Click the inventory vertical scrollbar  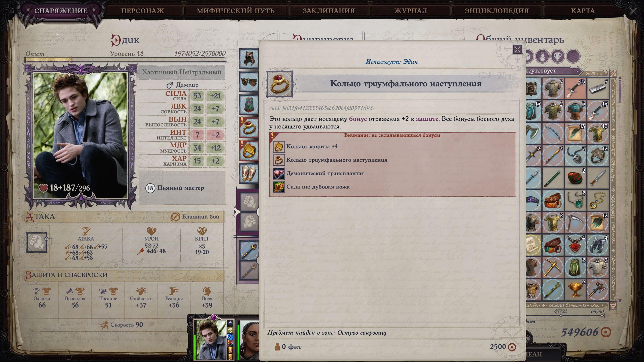point(620,189)
